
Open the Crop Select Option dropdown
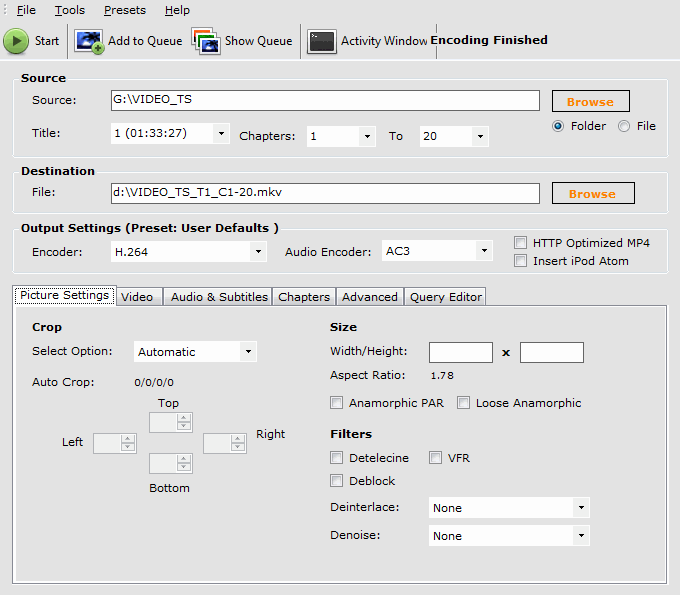click(195, 352)
